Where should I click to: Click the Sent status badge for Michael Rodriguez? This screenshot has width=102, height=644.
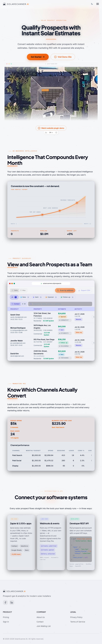pyautogui.click(x=61, y=330)
